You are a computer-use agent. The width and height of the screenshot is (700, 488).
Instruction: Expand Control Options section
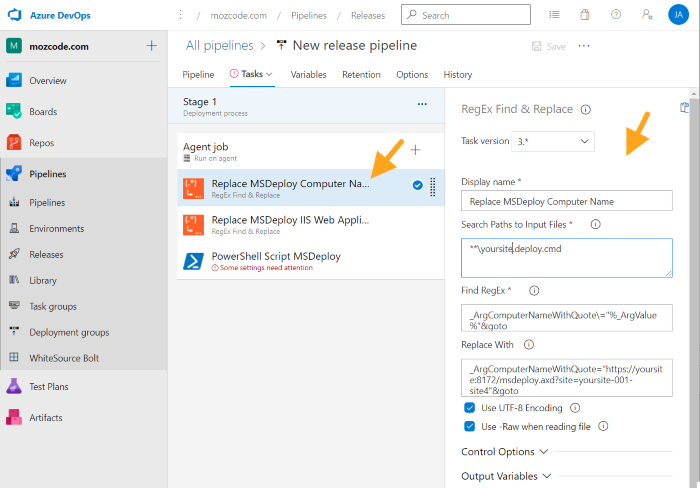pyautogui.click(x=504, y=452)
